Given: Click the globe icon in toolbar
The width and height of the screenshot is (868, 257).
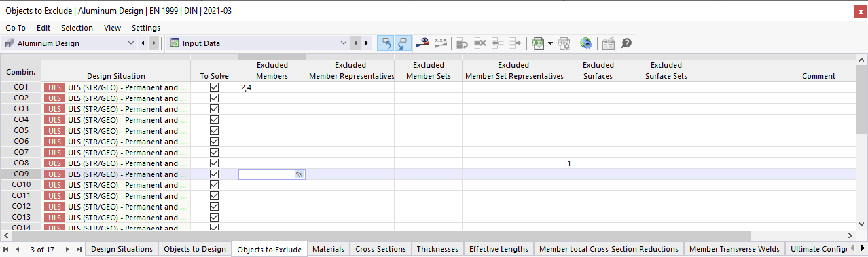Looking at the screenshot, I should [585, 43].
